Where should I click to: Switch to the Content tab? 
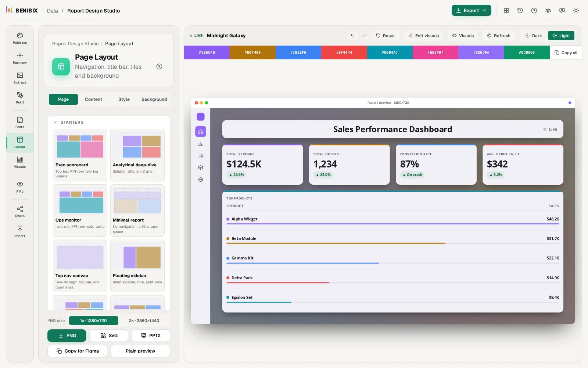(93, 99)
